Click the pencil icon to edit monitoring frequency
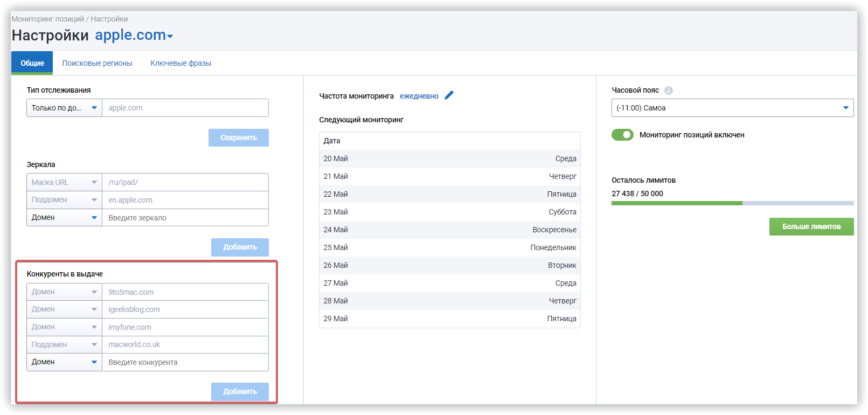Screen dimensions: 868x415 tap(449, 95)
